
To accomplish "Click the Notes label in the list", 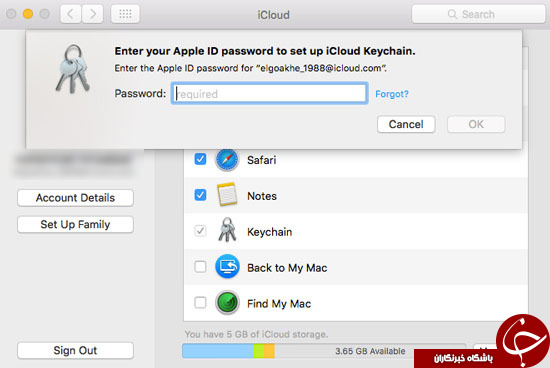I will click(x=262, y=196).
